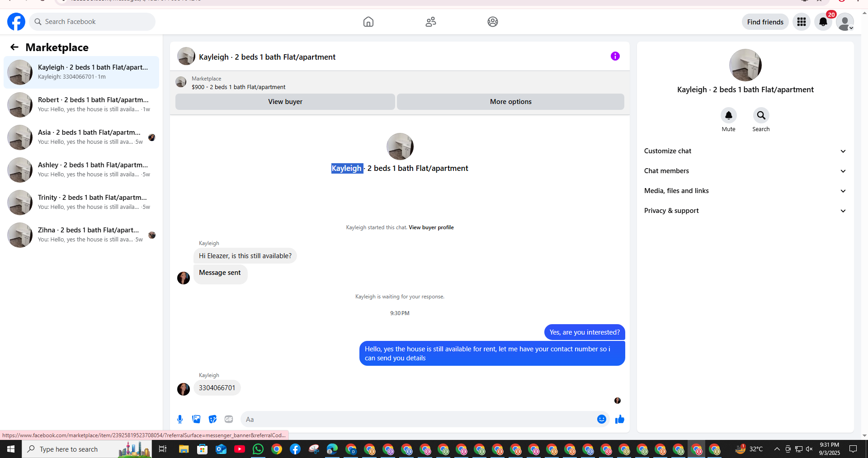Viewport: 868px width, 458px height.
Task: Click the purple conversation information icon
Action: tap(615, 56)
